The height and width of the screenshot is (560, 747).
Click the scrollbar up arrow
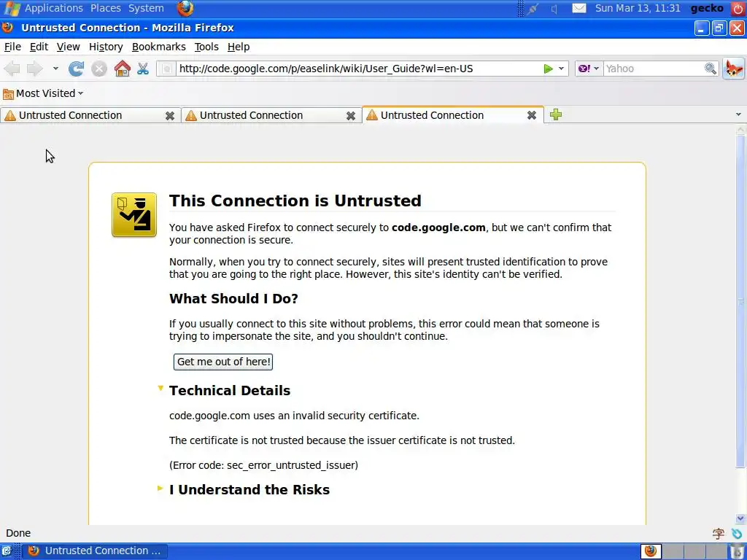[740, 129]
